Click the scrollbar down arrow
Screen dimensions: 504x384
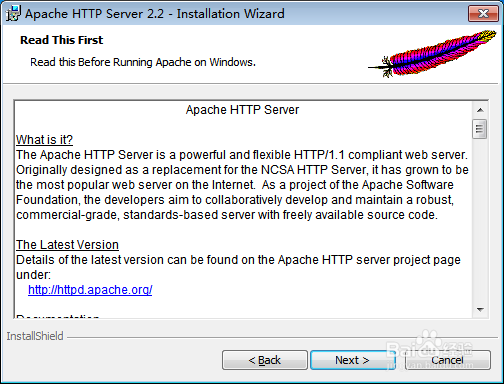click(x=480, y=310)
